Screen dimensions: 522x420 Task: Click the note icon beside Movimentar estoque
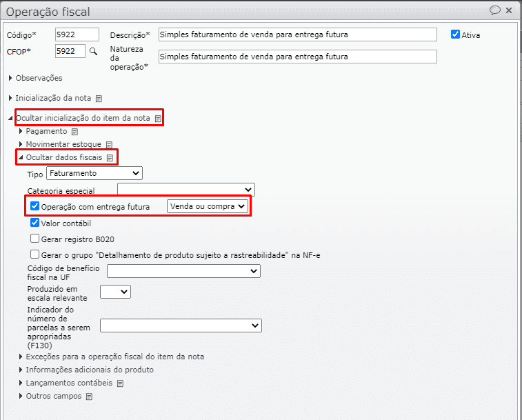pos(108,145)
